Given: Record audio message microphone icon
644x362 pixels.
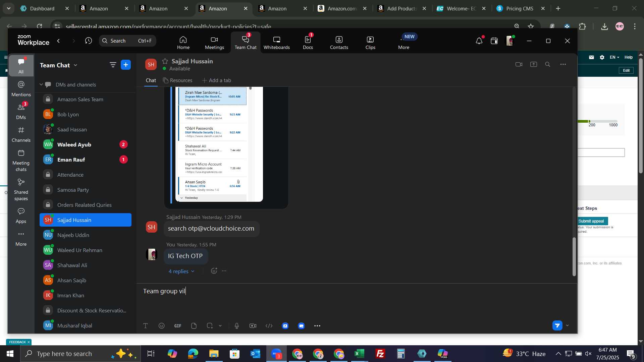Looking at the screenshot, I should click(x=237, y=326).
